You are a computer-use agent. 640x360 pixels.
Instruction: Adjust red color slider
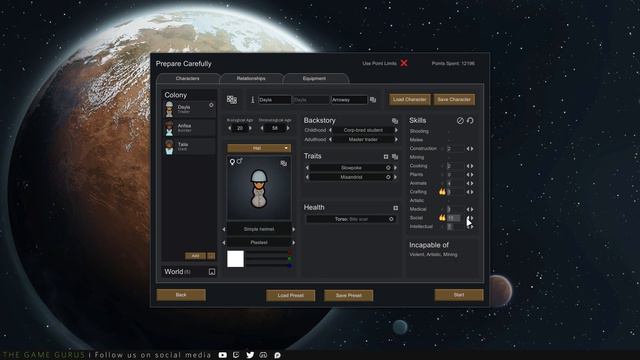[x=269, y=253]
